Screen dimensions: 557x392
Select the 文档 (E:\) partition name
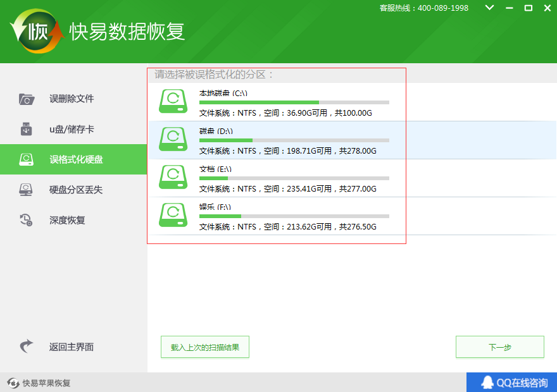(x=215, y=169)
